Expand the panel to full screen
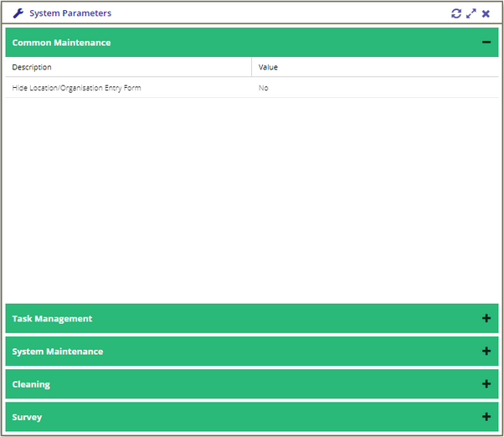Screen dimensions: 504x437 [x=471, y=13]
